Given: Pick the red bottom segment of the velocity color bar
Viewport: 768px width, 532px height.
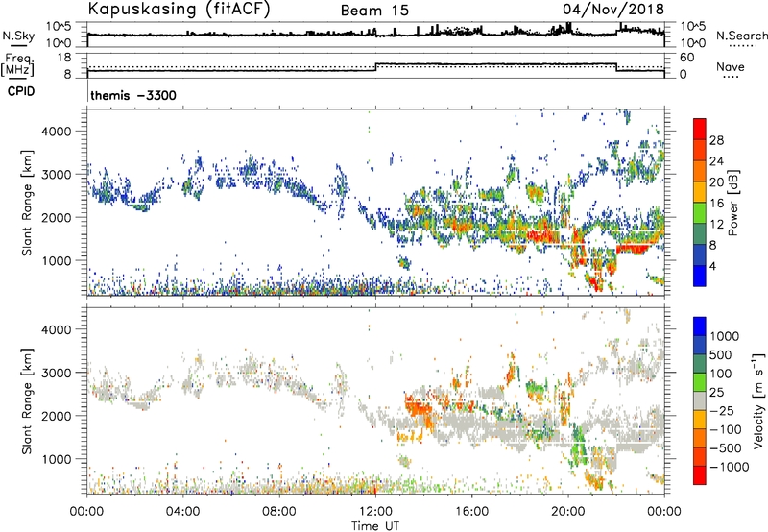Looking at the screenshot, I should (700, 475).
